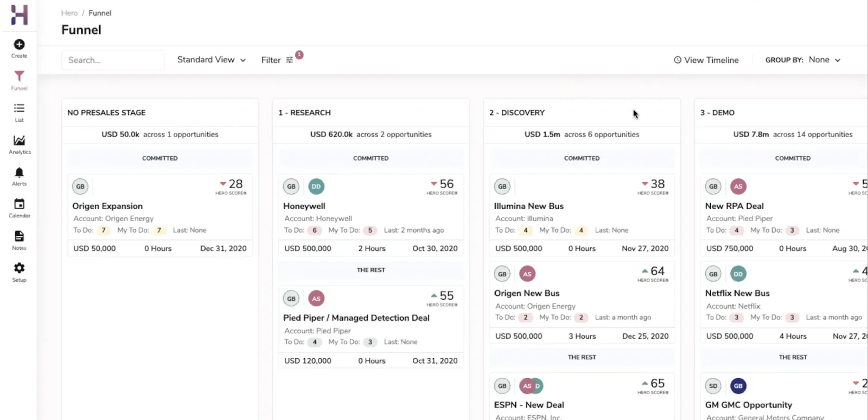
Task: Open the Origen Expansion opportunity
Action: click(x=107, y=206)
